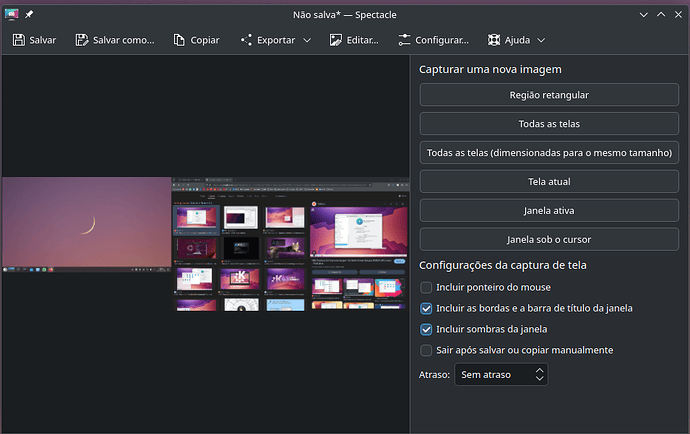Click the Salvar floppy disk icon

(x=18, y=40)
